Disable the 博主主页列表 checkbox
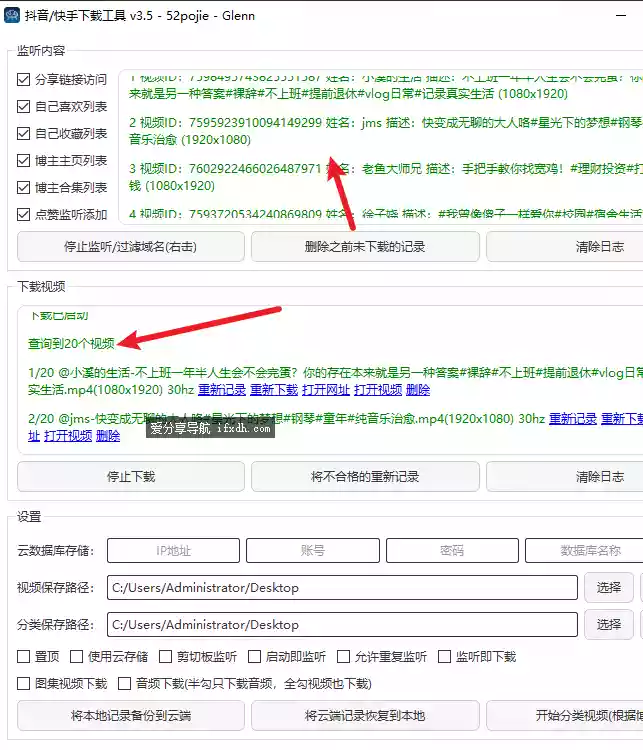This screenshot has height=750, width=643. tap(23, 160)
